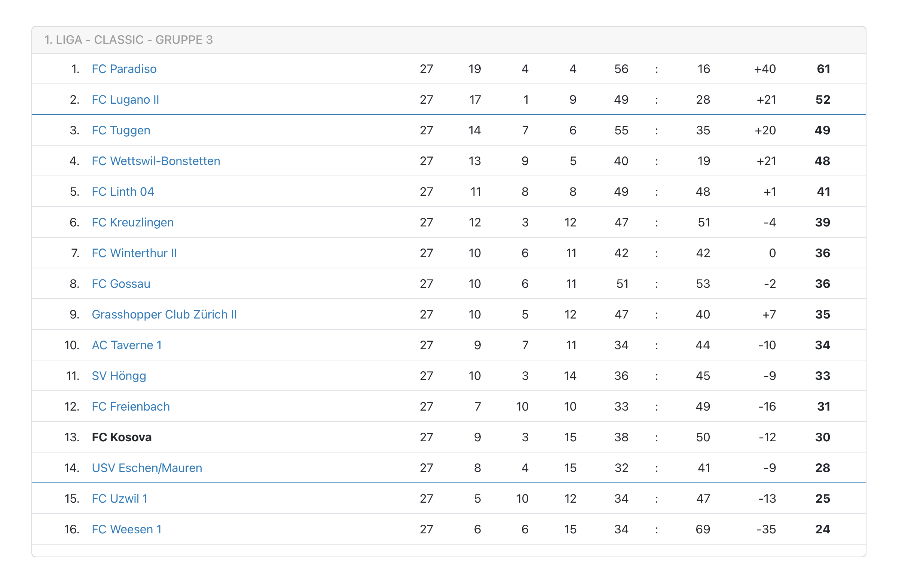Image resolution: width=905 pixels, height=588 pixels.
Task: Click the bold FC Kosova team name
Action: click(x=122, y=438)
